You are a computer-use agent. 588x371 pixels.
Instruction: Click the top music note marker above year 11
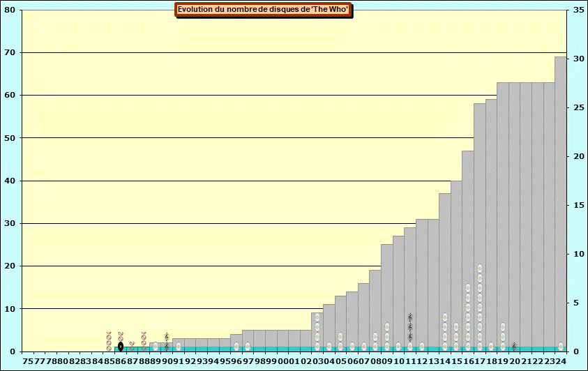pyautogui.click(x=410, y=317)
